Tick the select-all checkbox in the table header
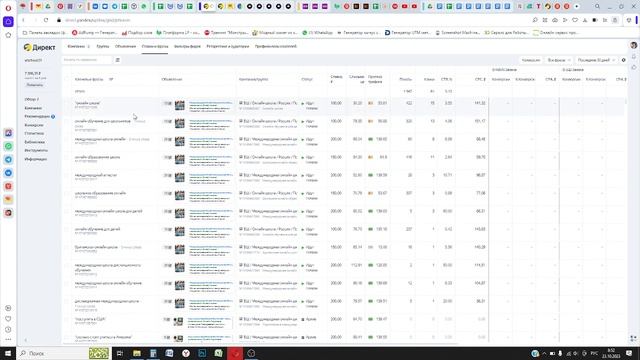Viewport: 640px width, 360px height. tap(67, 79)
